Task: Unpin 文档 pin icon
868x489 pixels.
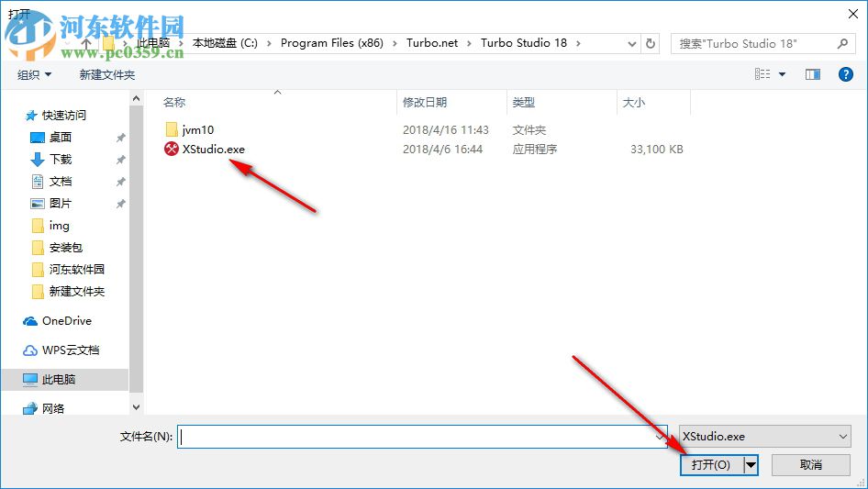Action: pos(120,182)
